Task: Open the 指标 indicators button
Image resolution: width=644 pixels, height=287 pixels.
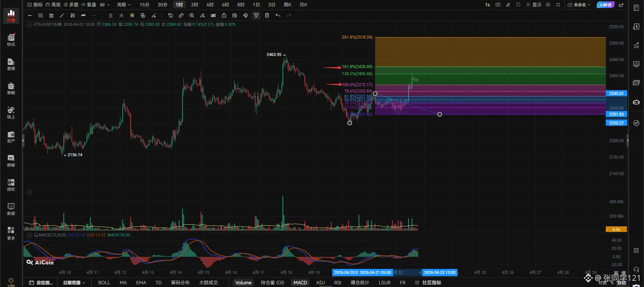Action: click(x=35, y=5)
